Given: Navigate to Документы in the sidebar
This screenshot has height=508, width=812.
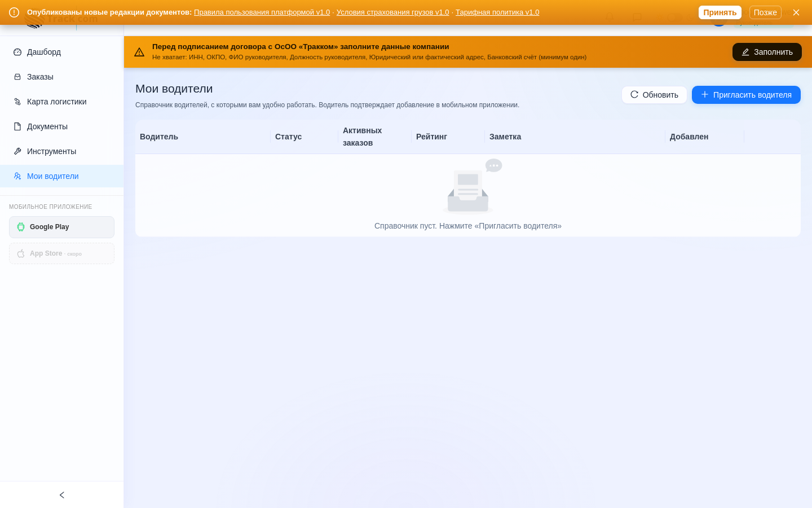Looking at the screenshot, I should [62, 126].
